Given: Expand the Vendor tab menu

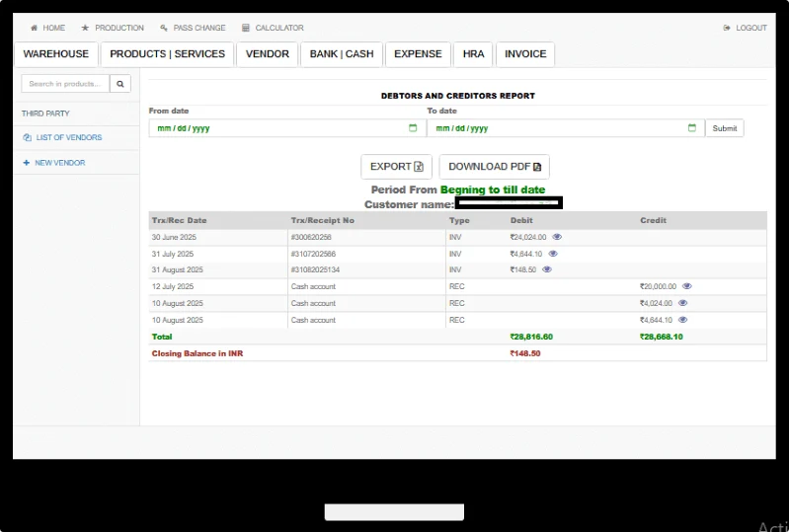Looking at the screenshot, I should point(268,54).
